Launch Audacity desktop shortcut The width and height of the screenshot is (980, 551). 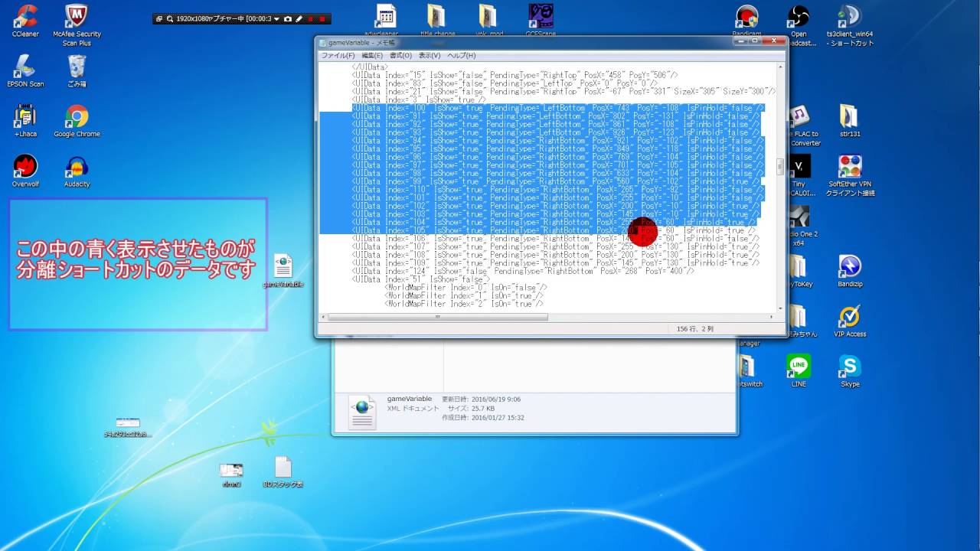tap(77, 171)
